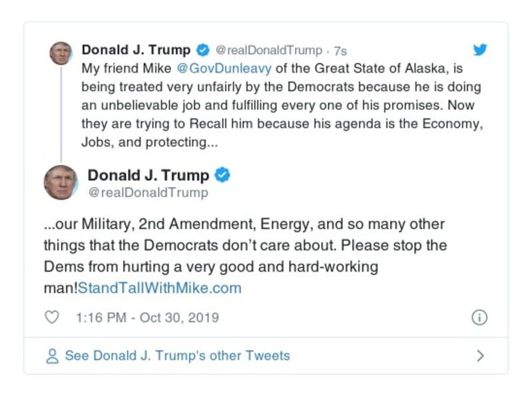The image size is (532, 396).
Task: Click the verified badge beside the large author name
Action: [x=222, y=176]
